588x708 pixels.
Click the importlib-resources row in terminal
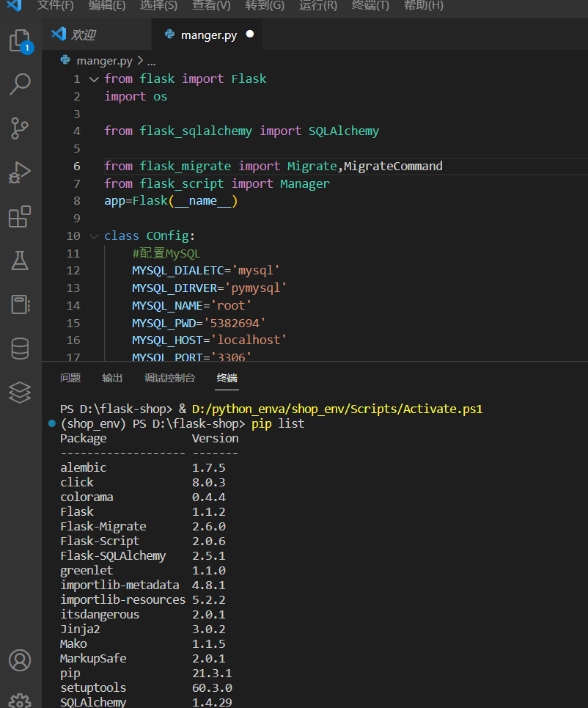coord(143,599)
